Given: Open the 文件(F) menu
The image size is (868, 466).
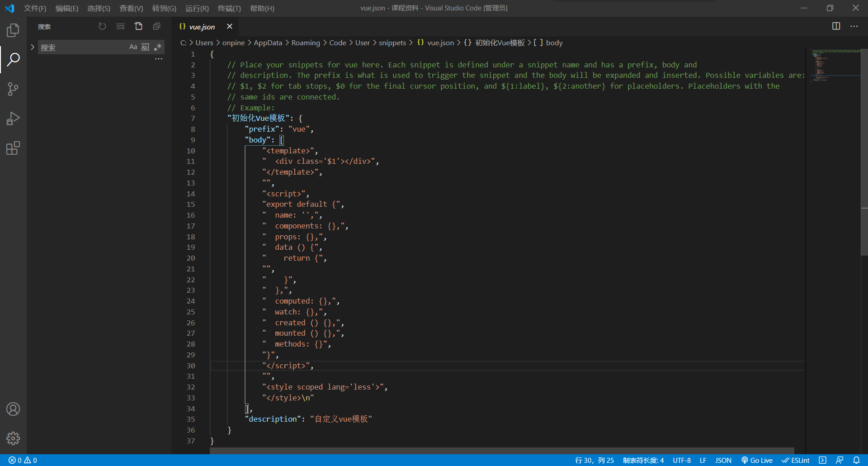Looking at the screenshot, I should click(35, 8).
